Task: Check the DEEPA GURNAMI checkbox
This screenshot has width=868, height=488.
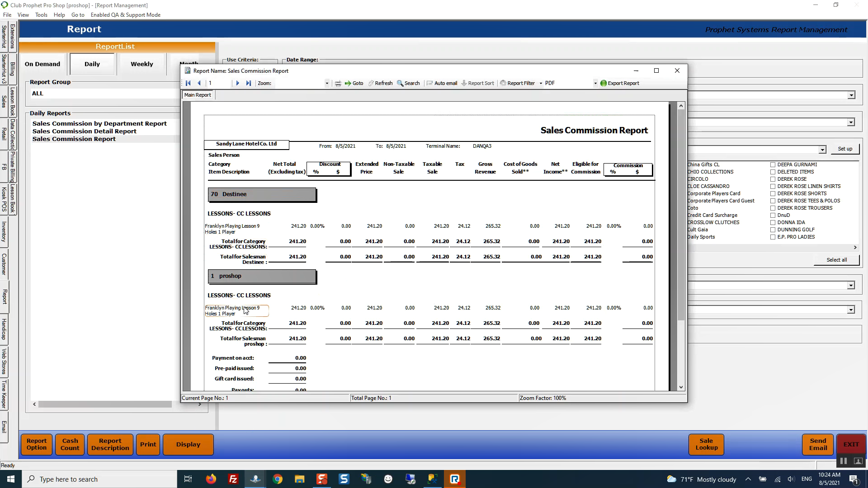Action: (x=773, y=165)
